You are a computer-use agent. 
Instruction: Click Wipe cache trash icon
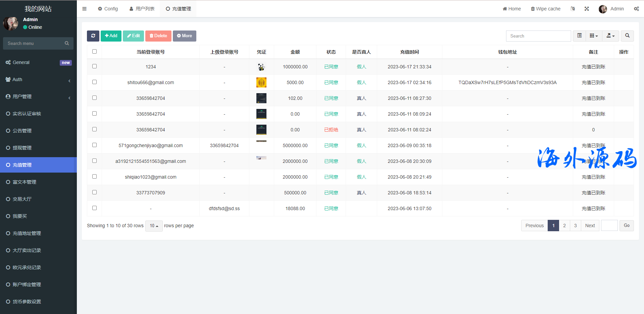point(533,9)
